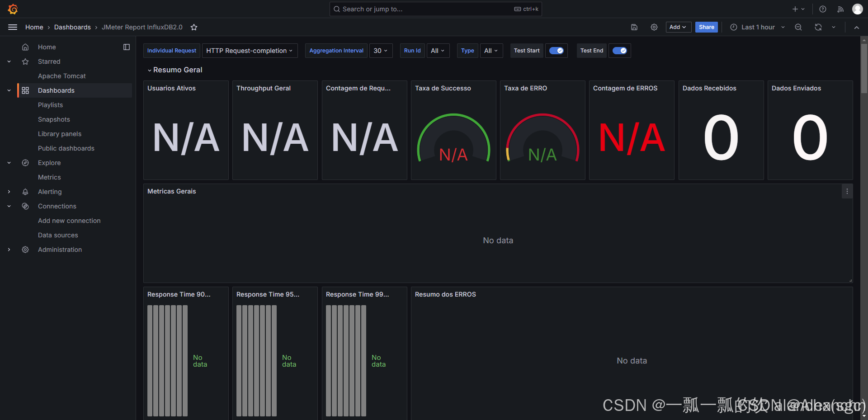Open the user profile avatar
The width and height of the screenshot is (868, 420).
[857, 9]
